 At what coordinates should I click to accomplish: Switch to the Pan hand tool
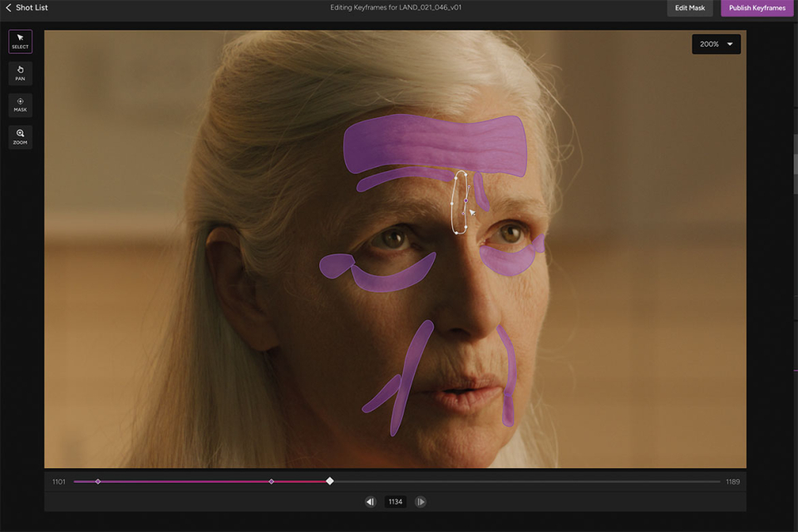click(x=20, y=73)
